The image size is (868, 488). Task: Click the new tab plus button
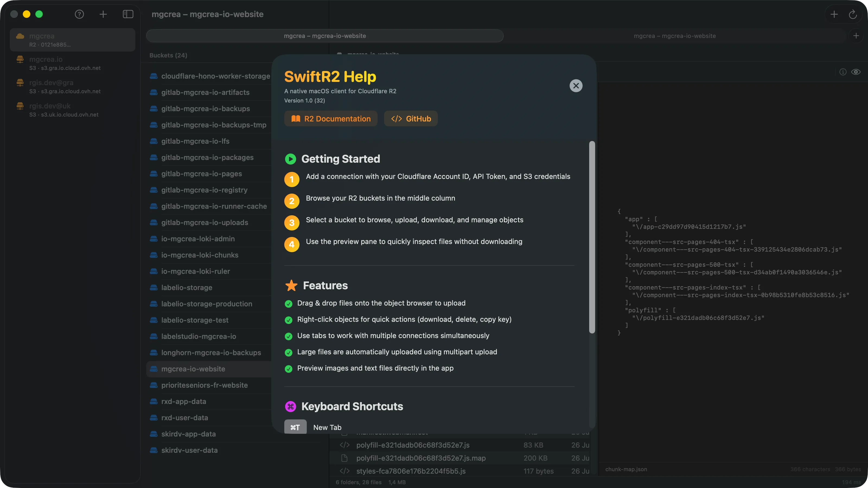click(856, 36)
